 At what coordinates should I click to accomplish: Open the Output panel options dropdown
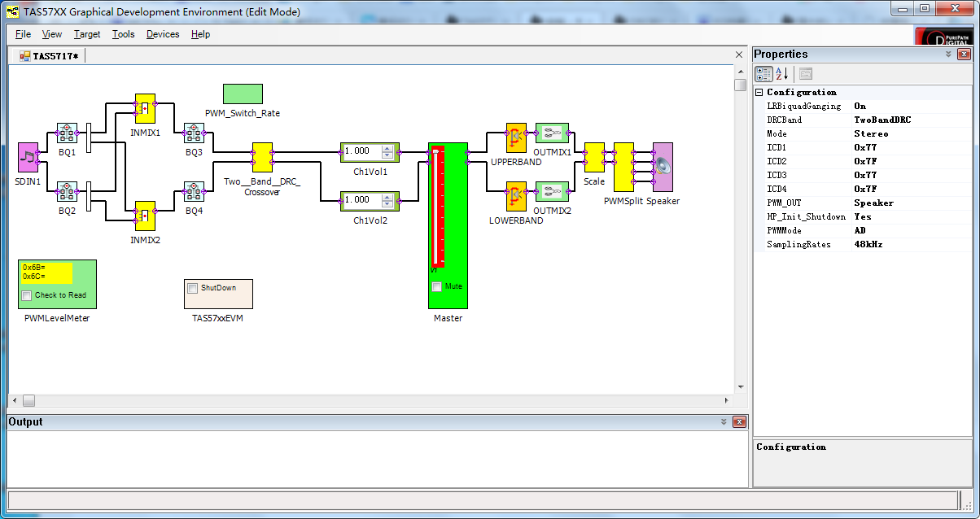click(x=724, y=421)
